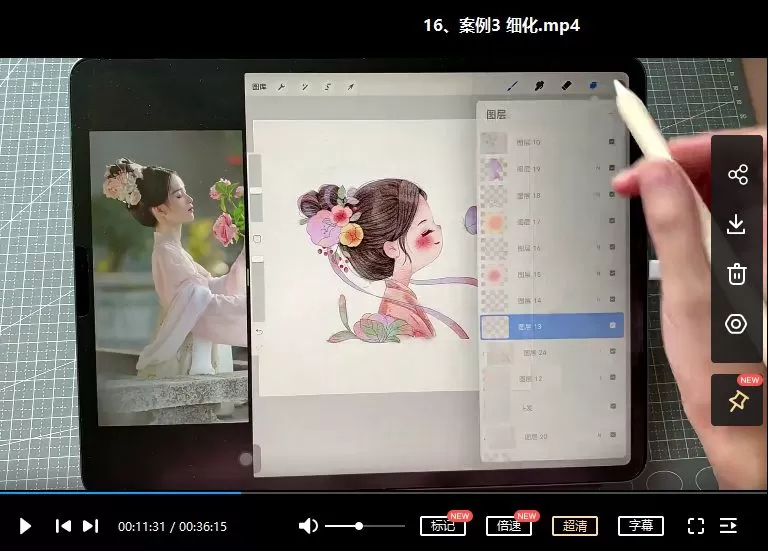The image size is (768, 551).
Task: Enter fullscreen mode
Action: (696, 526)
